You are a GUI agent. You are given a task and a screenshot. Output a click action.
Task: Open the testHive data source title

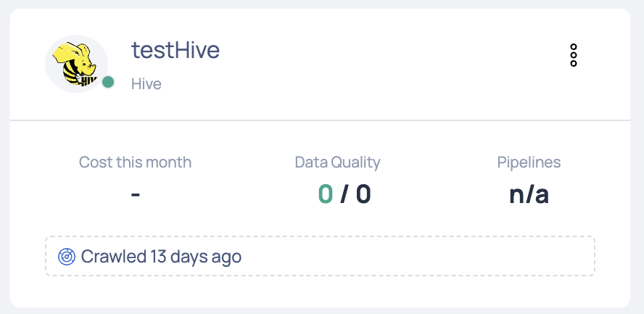pos(176,49)
